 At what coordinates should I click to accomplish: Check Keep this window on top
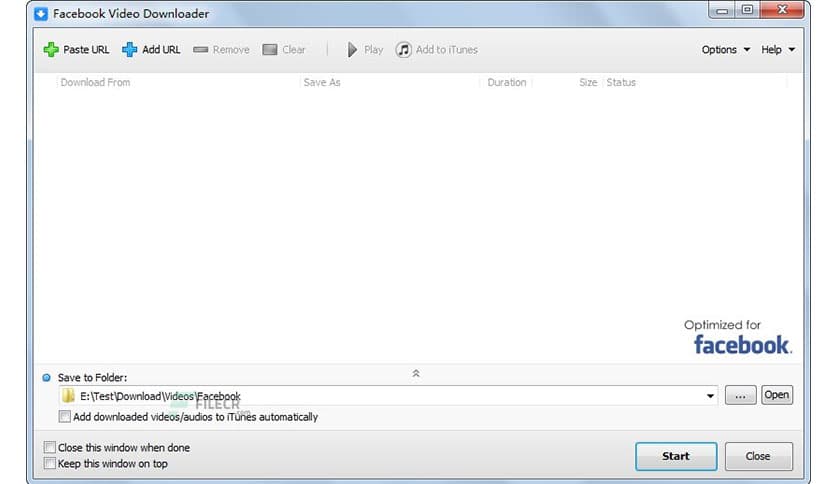pyautogui.click(x=50, y=463)
